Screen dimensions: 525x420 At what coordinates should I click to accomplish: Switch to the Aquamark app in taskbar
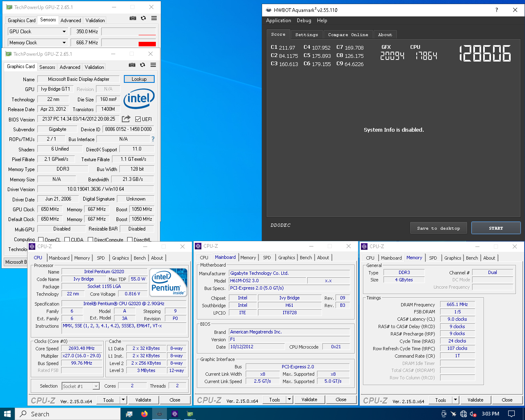(x=160, y=414)
